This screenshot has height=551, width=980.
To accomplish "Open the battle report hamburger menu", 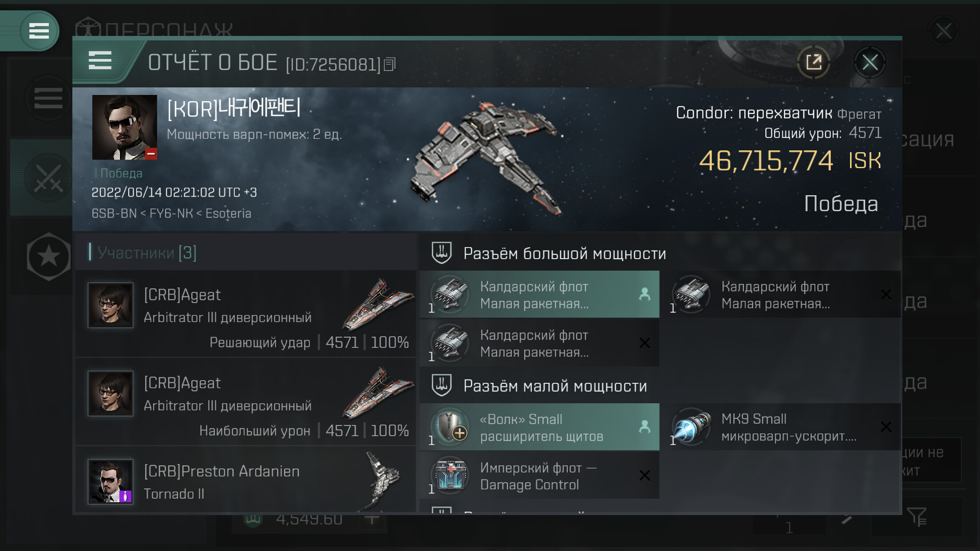I will 100,60.
